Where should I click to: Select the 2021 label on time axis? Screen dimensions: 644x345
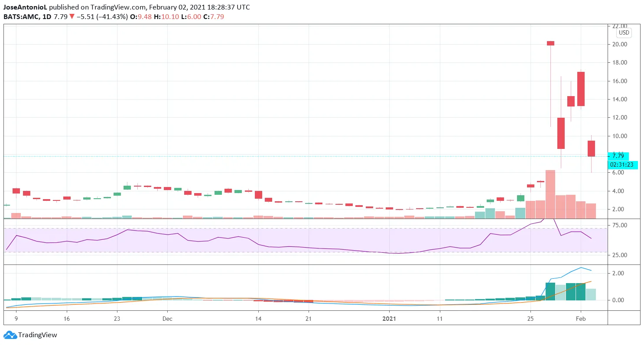tap(389, 319)
